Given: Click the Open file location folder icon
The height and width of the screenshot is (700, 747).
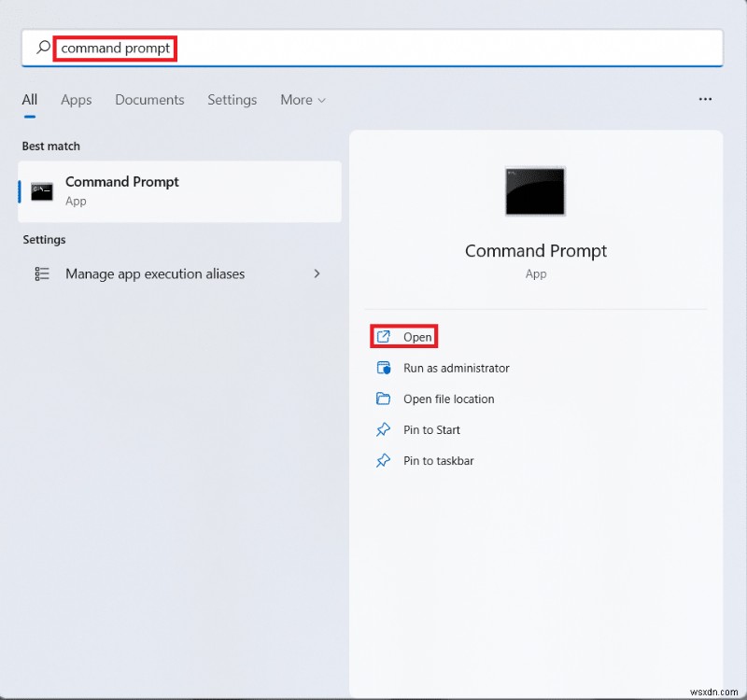Looking at the screenshot, I should (x=384, y=399).
